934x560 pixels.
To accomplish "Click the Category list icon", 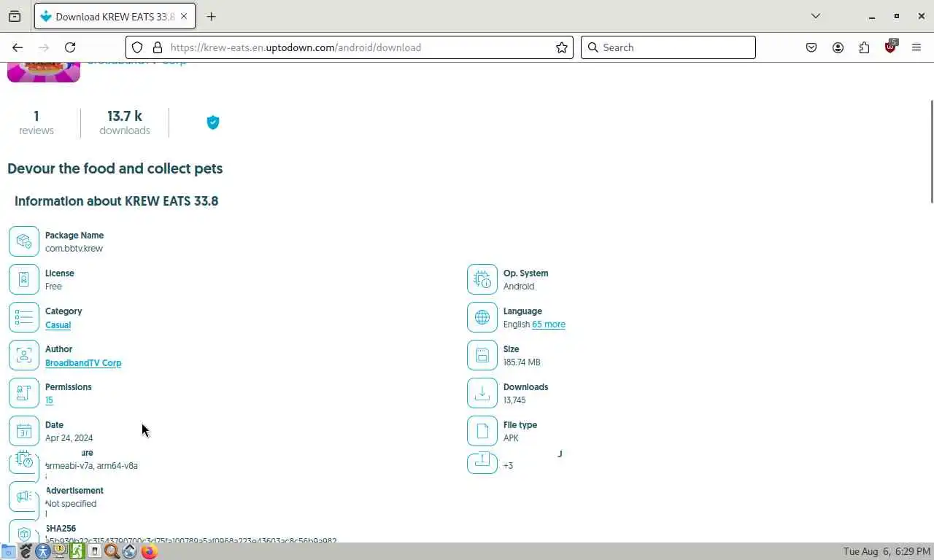I will pyautogui.click(x=24, y=317).
